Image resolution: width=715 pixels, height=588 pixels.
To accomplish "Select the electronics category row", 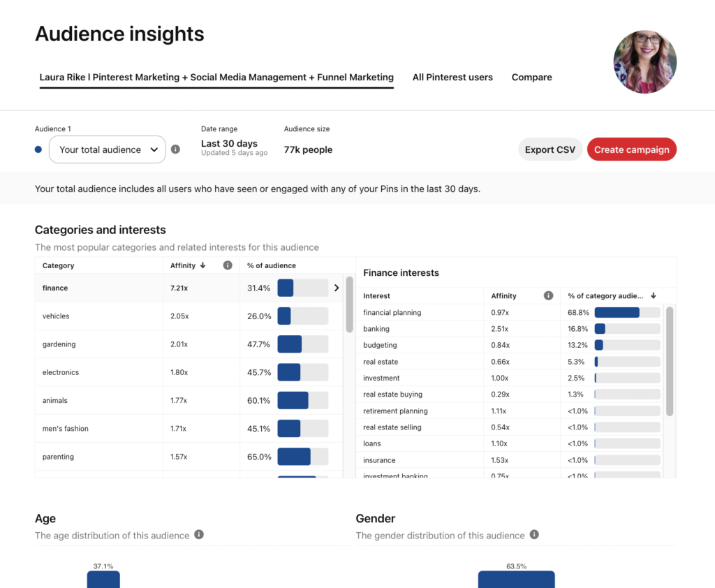I will click(189, 372).
